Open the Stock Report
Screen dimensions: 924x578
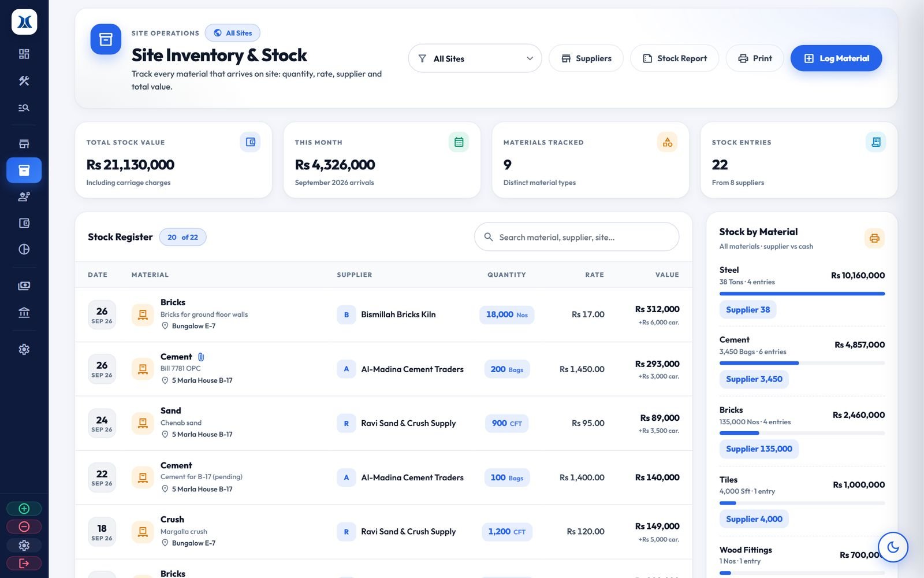(675, 58)
